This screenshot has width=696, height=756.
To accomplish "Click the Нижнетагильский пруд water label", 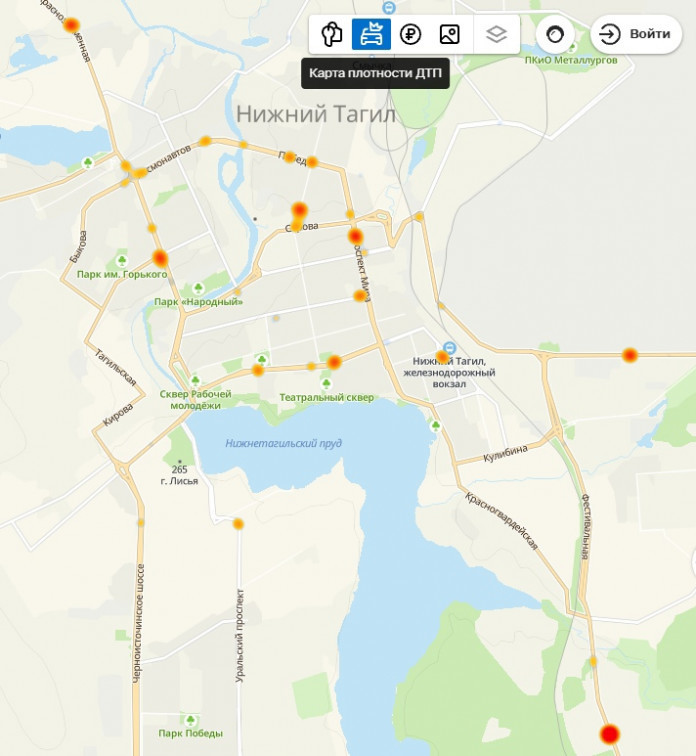I will 283,443.
